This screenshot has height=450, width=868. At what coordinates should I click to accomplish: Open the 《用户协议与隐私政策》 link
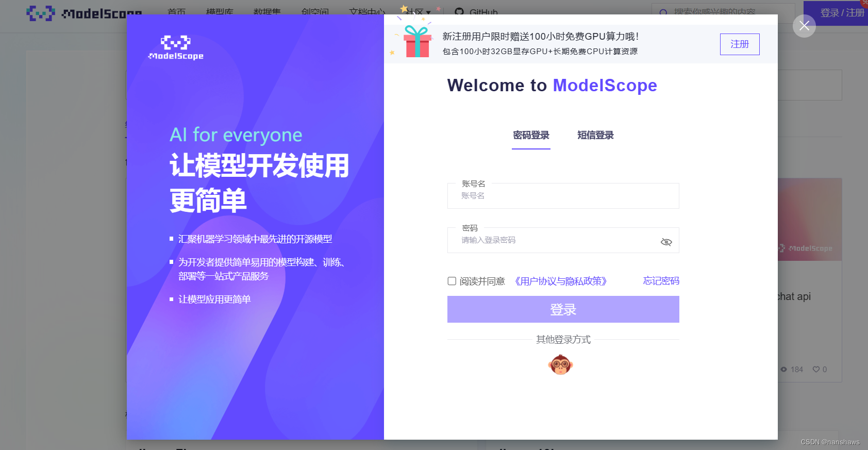pos(561,281)
